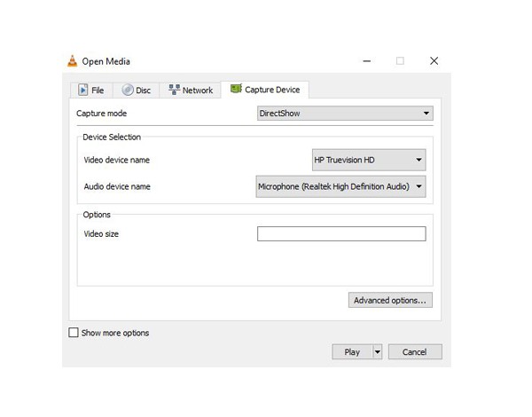The height and width of the screenshot is (417, 532).
Task: Switch to the Disc tab
Action: 137,90
